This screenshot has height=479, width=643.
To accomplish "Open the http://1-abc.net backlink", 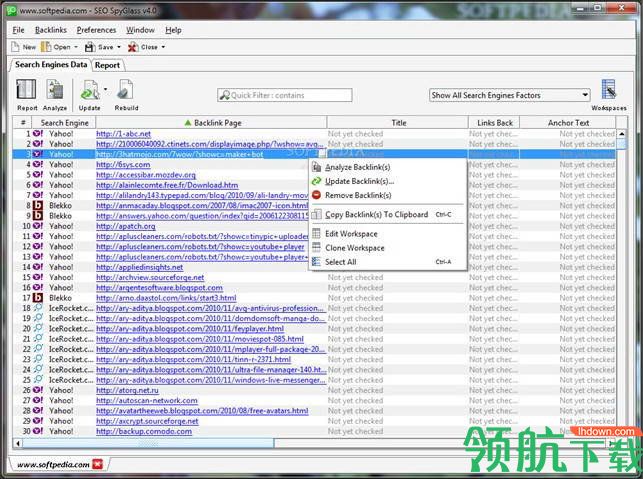I will [x=123, y=134].
